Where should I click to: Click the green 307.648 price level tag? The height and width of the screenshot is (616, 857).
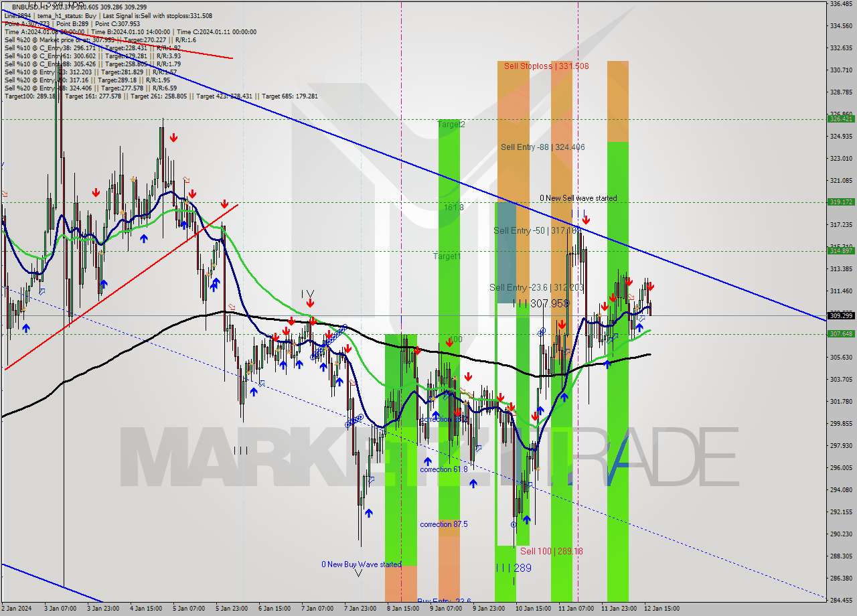coord(841,333)
